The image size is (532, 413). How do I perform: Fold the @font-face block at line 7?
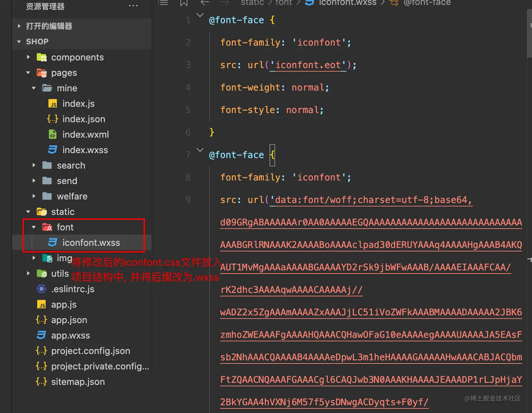tap(200, 150)
